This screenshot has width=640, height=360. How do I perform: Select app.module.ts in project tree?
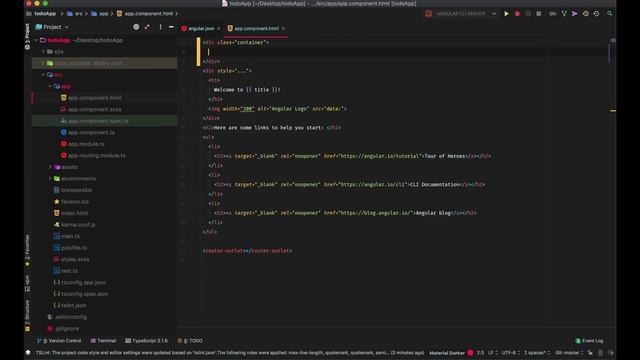(86, 144)
